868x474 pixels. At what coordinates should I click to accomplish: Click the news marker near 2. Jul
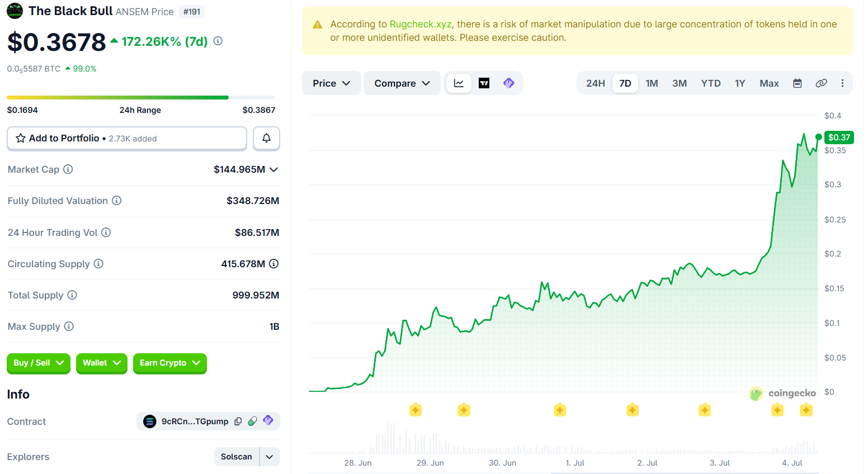coord(633,410)
